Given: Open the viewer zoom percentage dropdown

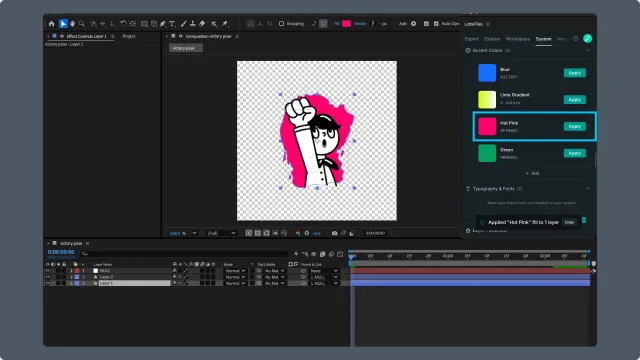Looking at the screenshot, I should 194,233.
